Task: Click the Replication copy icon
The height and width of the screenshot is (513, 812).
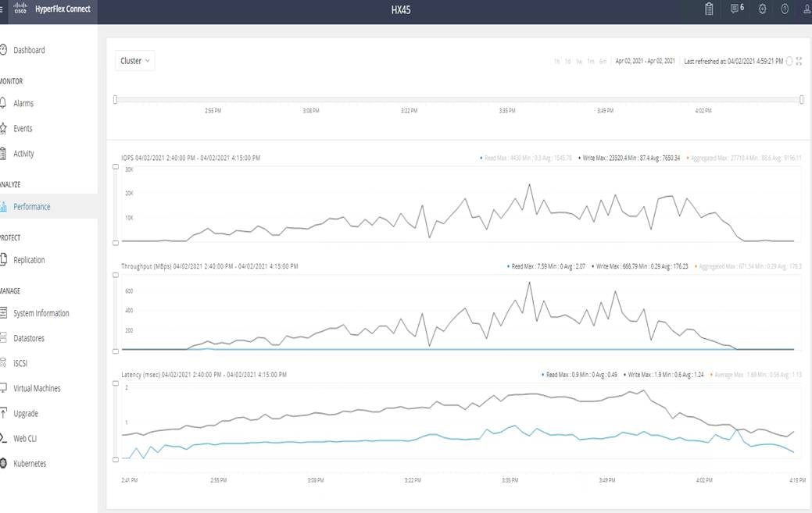Action: point(3,259)
